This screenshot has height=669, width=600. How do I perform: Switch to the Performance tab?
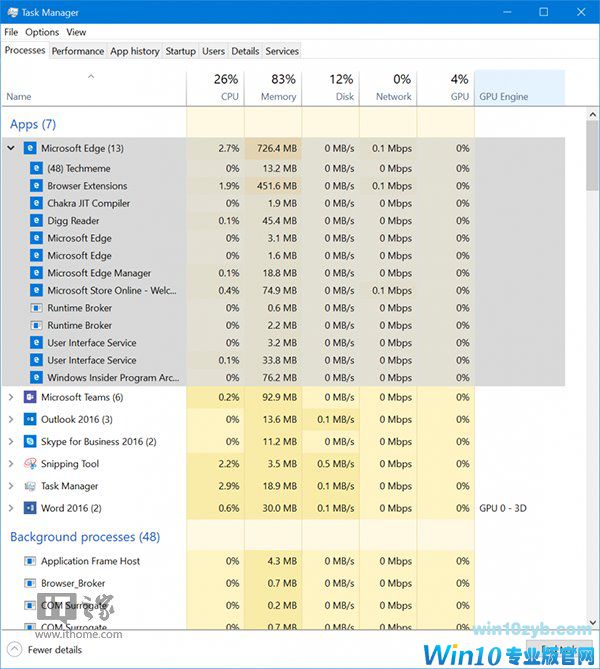coord(77,51)
